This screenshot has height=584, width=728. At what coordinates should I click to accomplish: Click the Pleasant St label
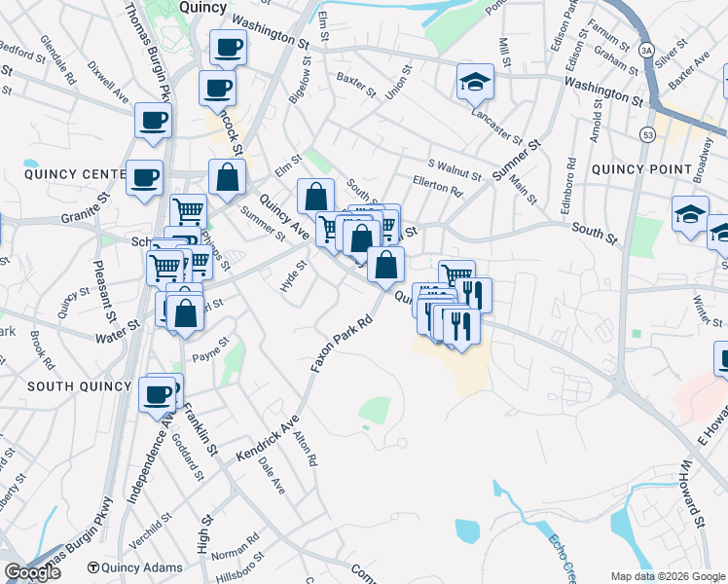pos(104,292)
